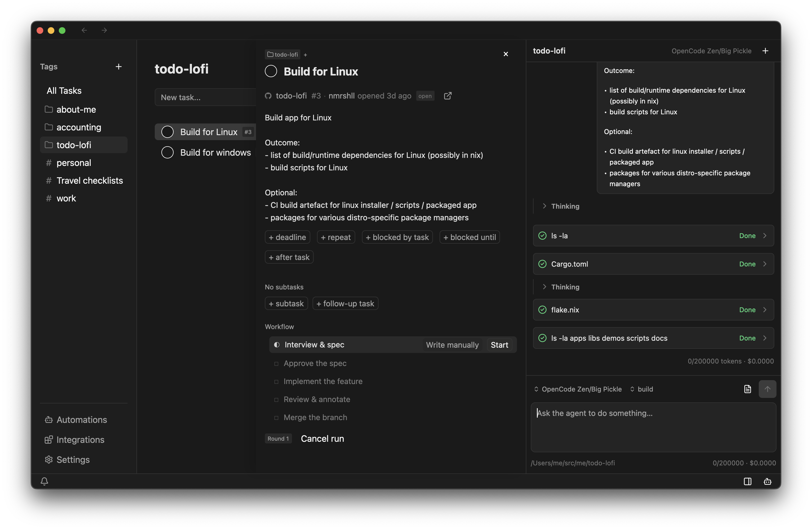Add a new tag with plus icon
The image size is (812, 530).
click(x=118, y=67)
